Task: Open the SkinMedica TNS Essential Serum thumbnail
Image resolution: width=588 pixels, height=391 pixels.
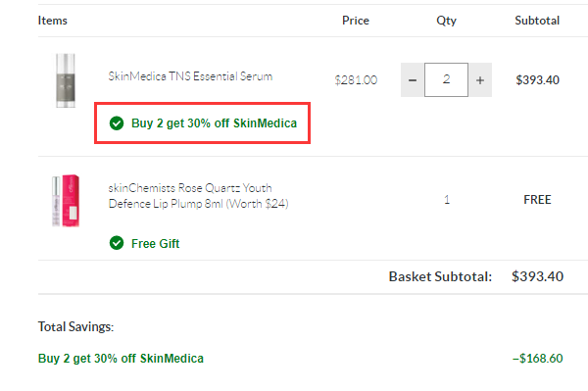Action: [66, 80]
